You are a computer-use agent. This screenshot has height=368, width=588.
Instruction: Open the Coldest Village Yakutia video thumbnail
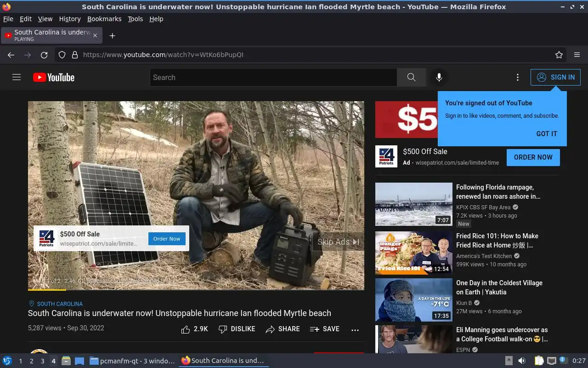(414, 300)
